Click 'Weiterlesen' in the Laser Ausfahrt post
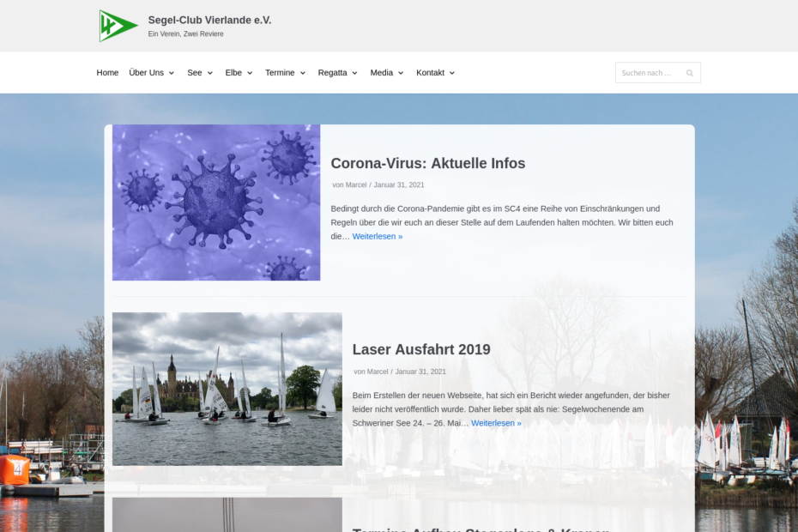 (496, 423)
